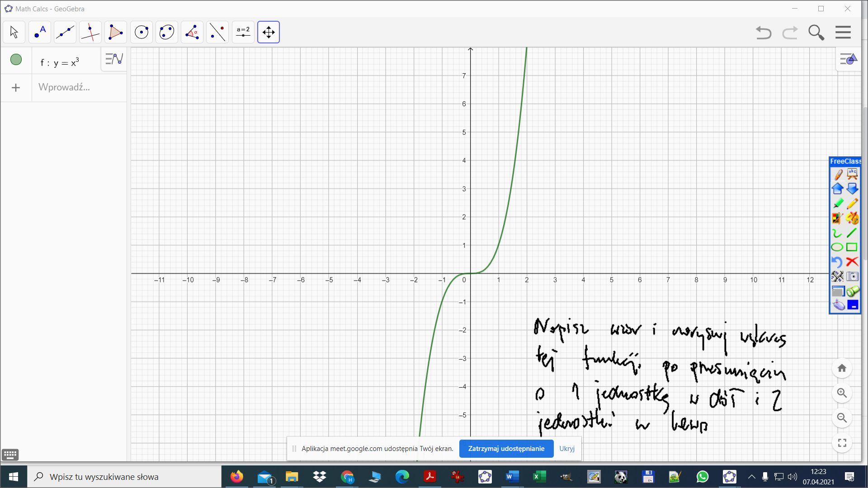
Task: Show hidden system tray icons
Action: point(751,477)
